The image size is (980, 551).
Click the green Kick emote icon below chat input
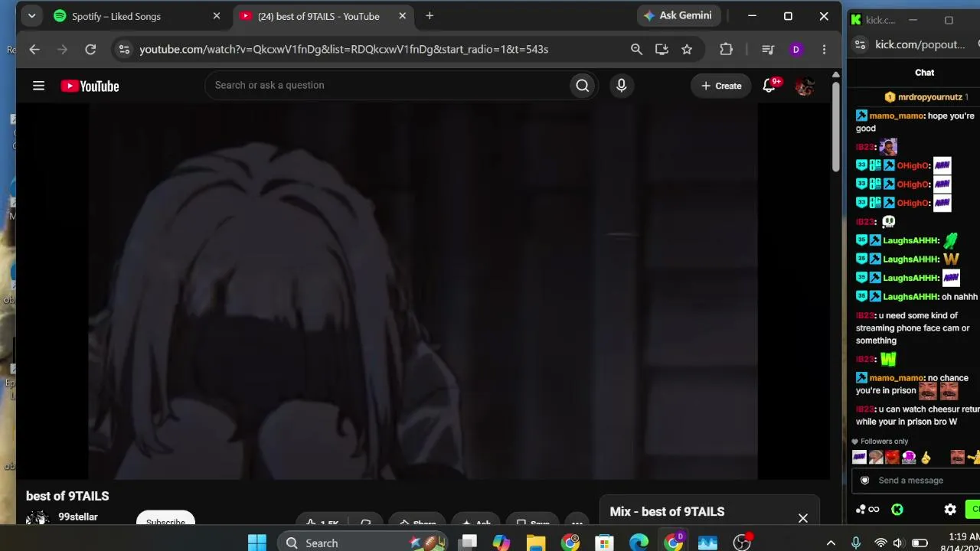[897, 510]
